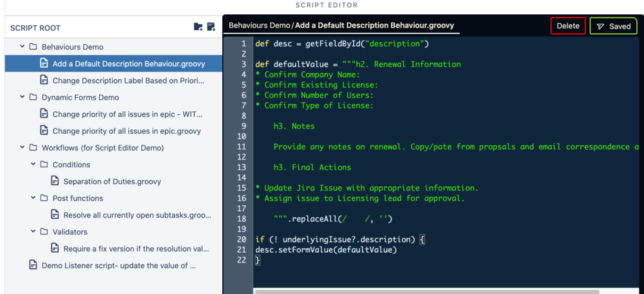Screen dimensions: 644x294
Task: Click the Workflows folder icon
Action: point(33,147)
